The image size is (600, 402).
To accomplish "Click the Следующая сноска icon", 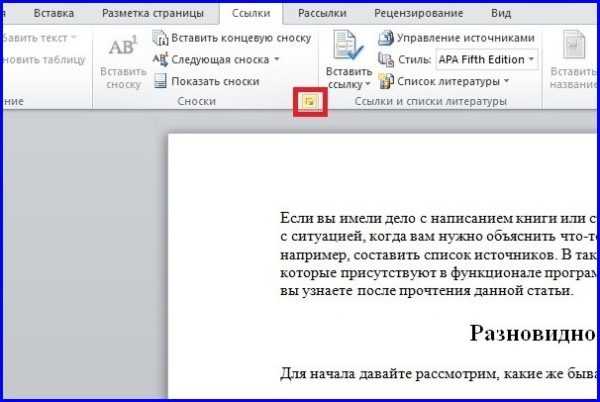I will click(x=160, y=59).
